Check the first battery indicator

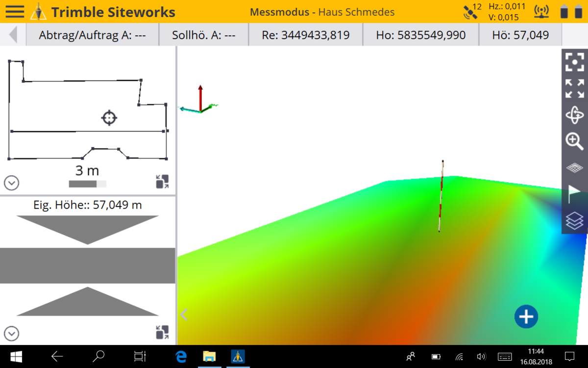point(564,11)
